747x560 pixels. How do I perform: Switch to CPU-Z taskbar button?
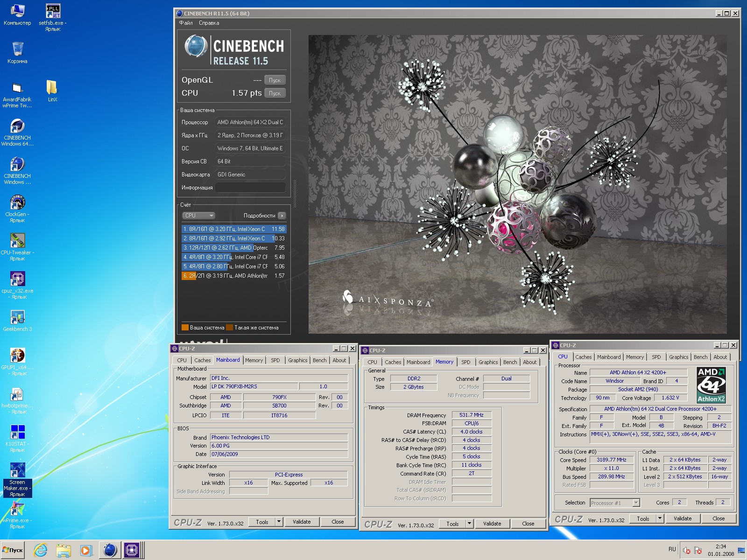[132, 550]
